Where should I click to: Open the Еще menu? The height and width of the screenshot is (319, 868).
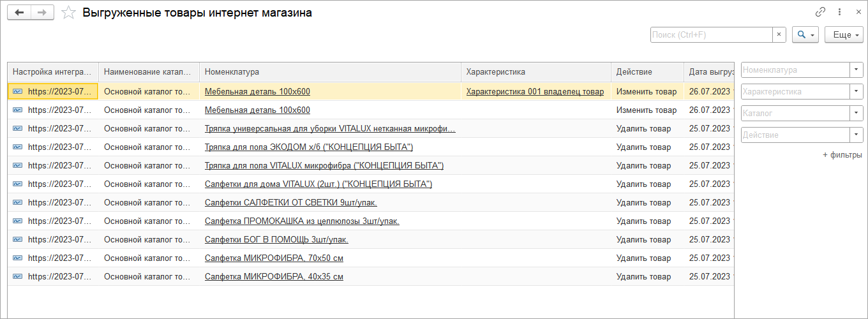[x=844, y=35]
